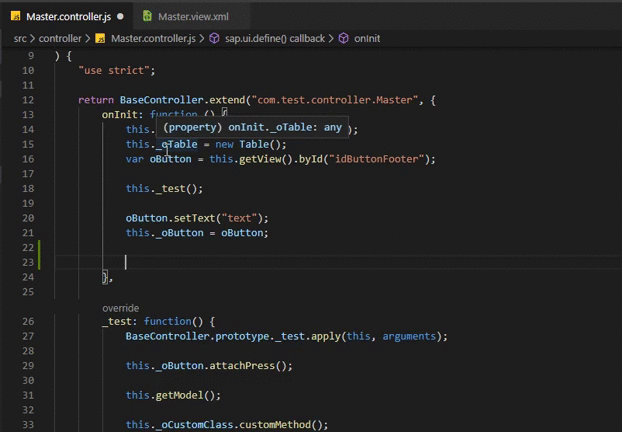Click 'Master.controller.js' in the breadcrumb

[x=153, y=38]
